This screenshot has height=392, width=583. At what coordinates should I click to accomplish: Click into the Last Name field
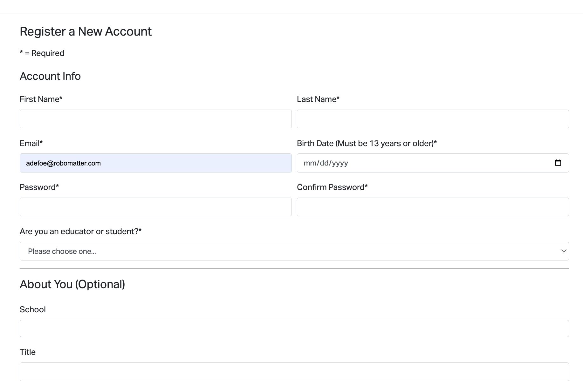(x=432, y=119)
